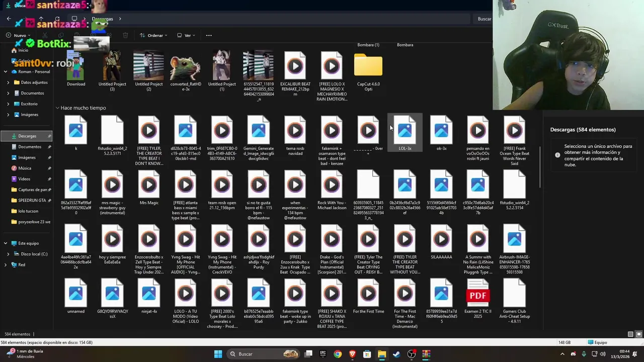644x362 pixels.
Task: Go back with the navigation arrow
Action: [9, 19]
